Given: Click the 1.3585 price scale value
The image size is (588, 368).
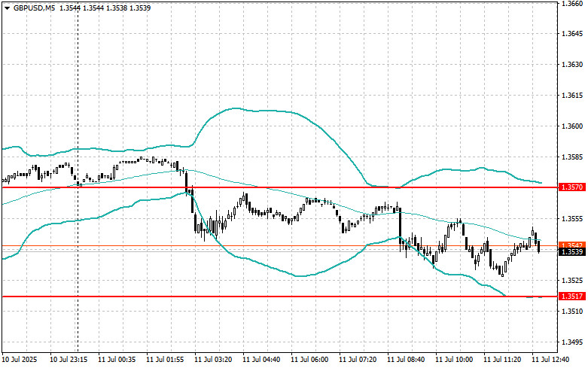Looking at the screenshot, I should [572, 157].
